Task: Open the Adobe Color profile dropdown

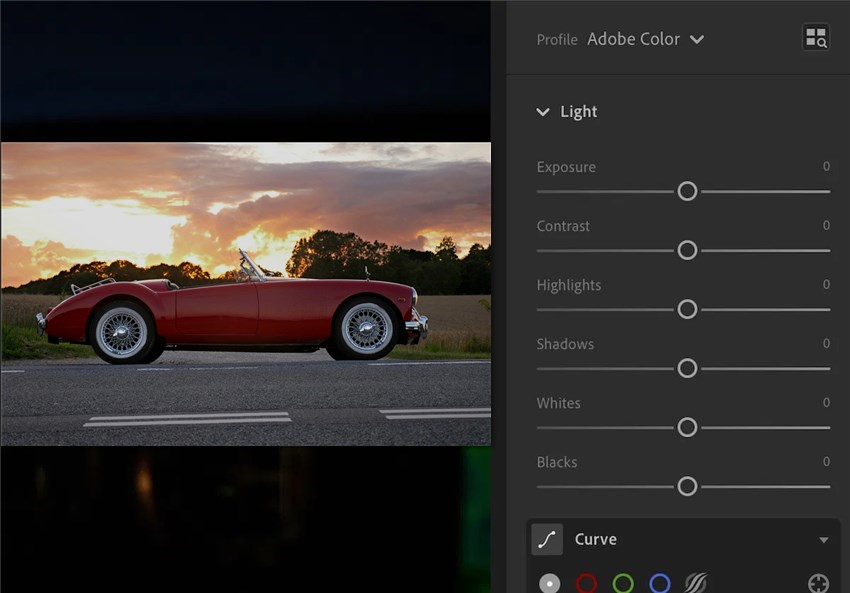Action: point(646,39)
